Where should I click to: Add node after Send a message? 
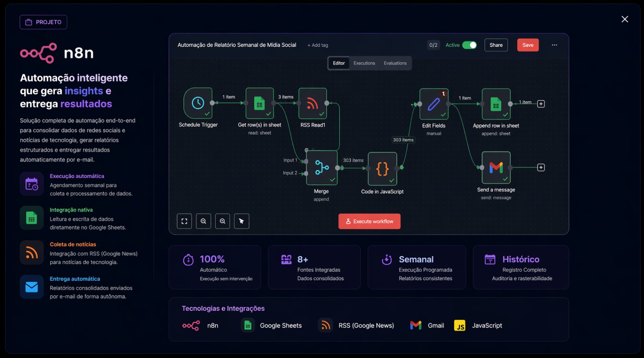coord(541,167)
